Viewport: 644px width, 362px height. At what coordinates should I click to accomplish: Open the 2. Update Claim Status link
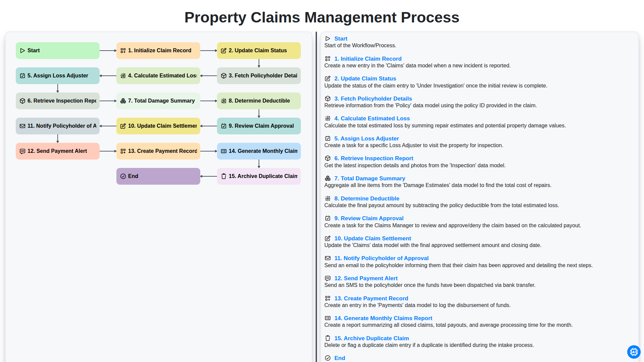click(365, 78)
